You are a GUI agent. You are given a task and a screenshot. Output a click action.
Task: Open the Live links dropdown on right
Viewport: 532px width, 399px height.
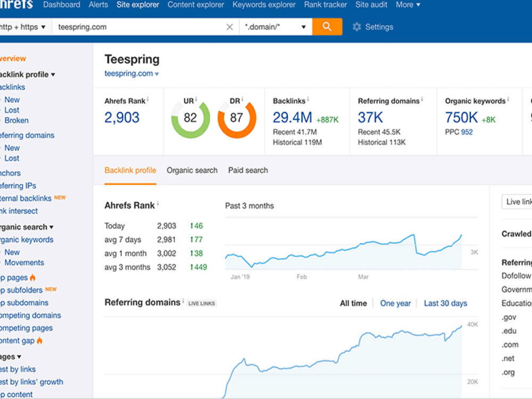(517, 202)
